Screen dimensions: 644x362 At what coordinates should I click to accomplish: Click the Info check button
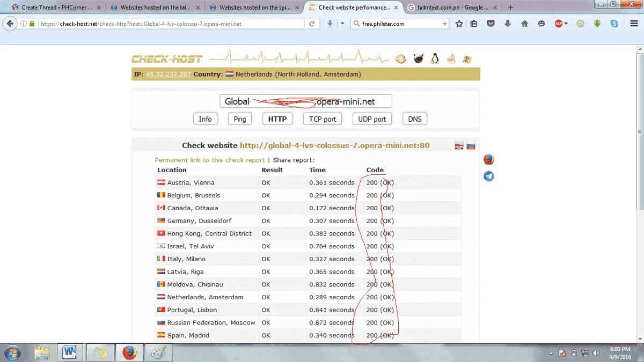click(x=205, y=119)
